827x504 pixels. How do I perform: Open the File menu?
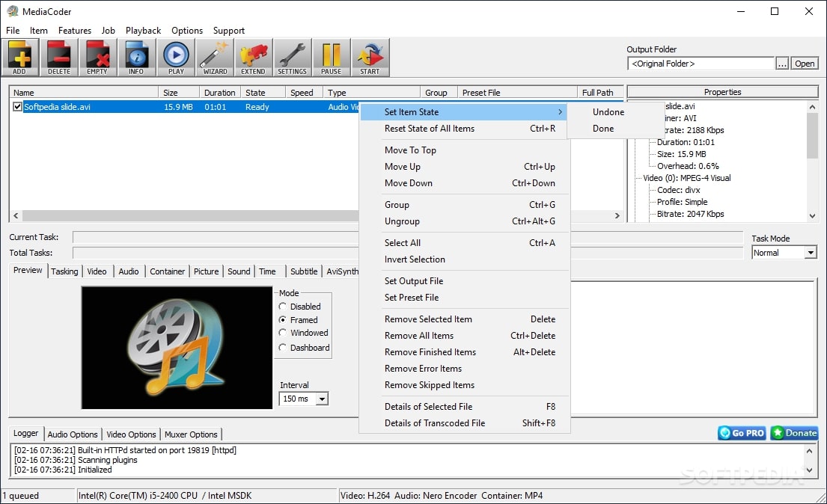[x=13, y=31]
